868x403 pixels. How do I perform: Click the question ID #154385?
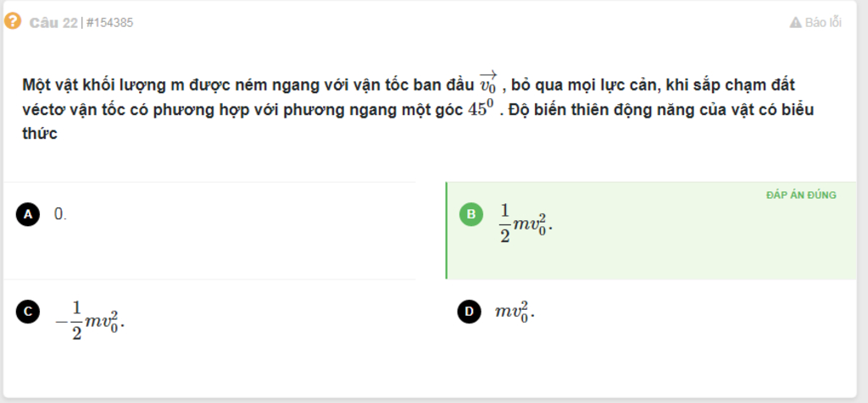(110, 23)
